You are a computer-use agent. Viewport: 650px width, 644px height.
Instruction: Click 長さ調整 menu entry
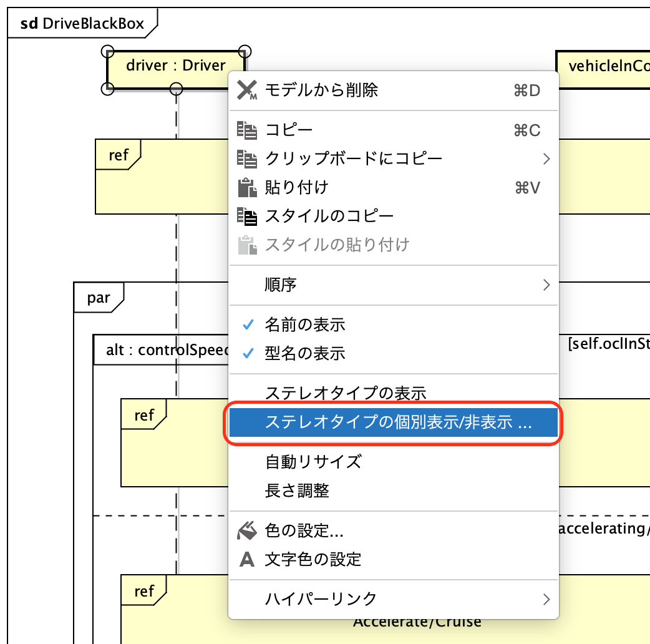[297, 491]
